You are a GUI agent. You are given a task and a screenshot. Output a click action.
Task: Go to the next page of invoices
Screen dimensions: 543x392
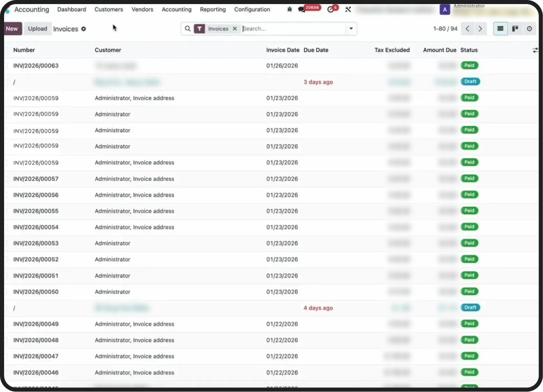tap(480, 29)
